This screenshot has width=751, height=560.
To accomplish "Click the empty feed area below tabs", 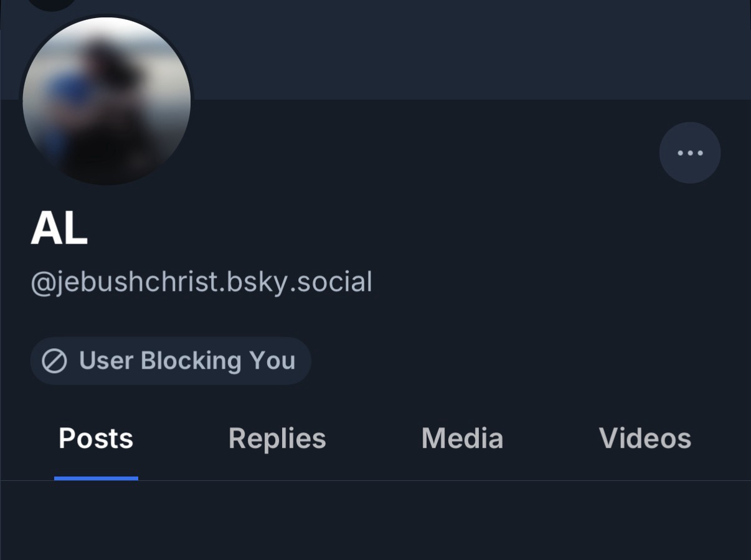I will click(x=375, y=522).
